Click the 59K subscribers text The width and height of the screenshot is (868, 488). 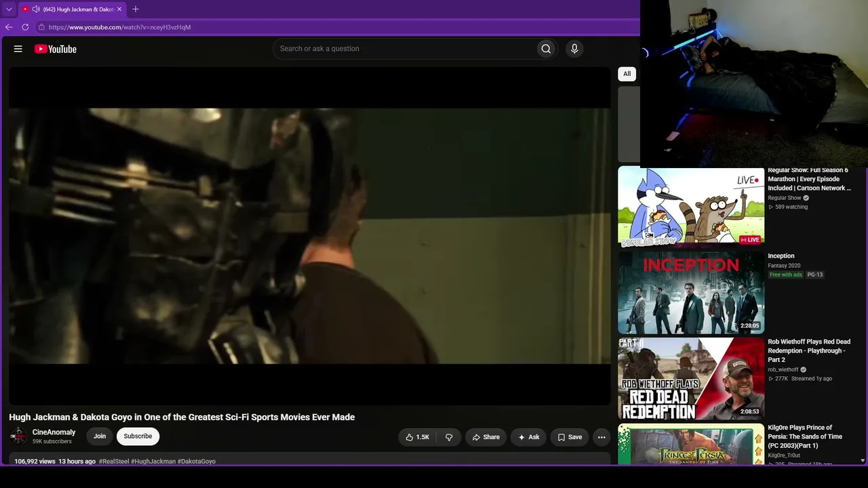click(x=52, y=442)
